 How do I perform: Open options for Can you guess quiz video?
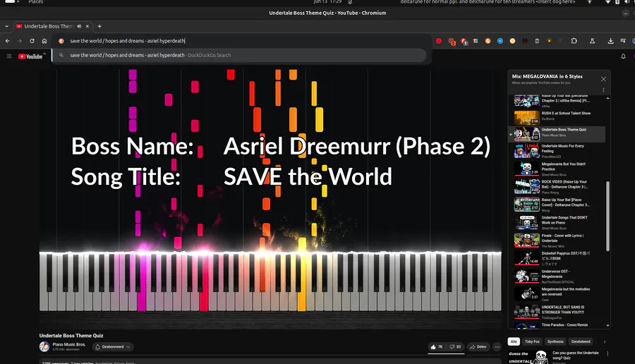tap(607, 353)
